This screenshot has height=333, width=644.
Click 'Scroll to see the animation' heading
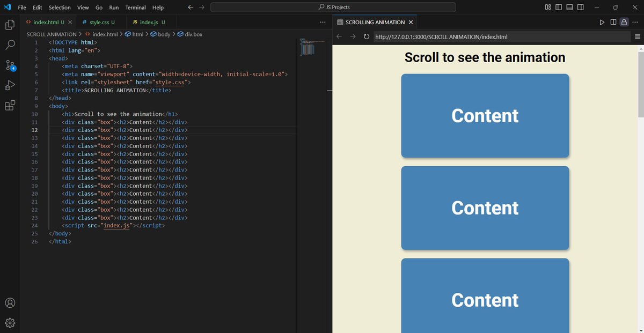point(485,57)
